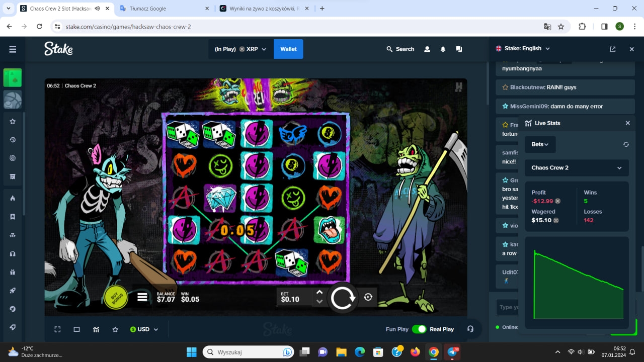
Task: Open the Sports basketball section tile
Action: tap(13, 100)
